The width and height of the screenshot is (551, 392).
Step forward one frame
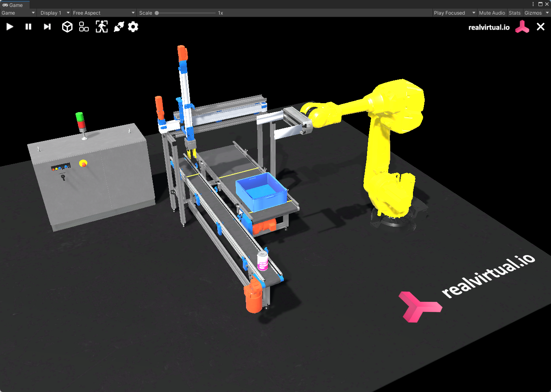pos(47,27)
